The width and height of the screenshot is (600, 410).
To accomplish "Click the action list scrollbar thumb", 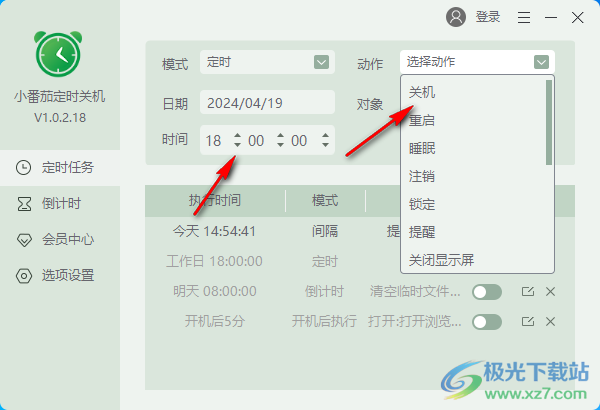I will (x=549, y=123).
